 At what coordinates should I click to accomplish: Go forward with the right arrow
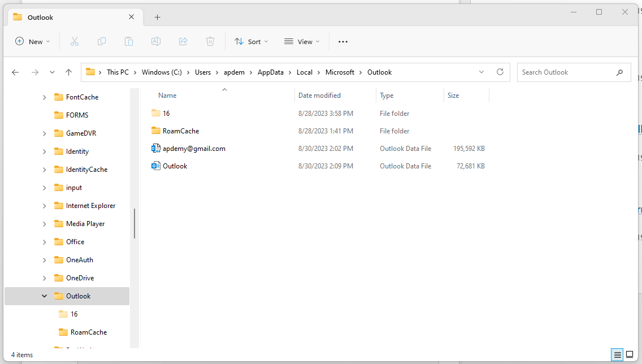point(35,72)
